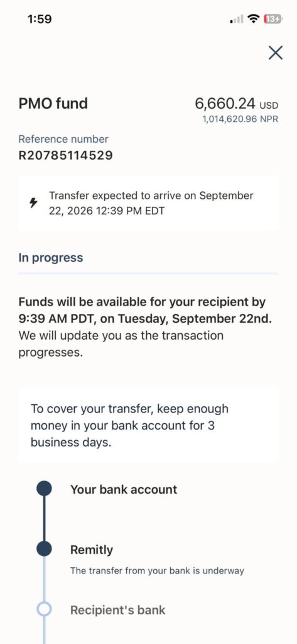The height and width of the screenshot is (644, 297).
Task: Tap the In progress bar line
Action: (148, 273)
